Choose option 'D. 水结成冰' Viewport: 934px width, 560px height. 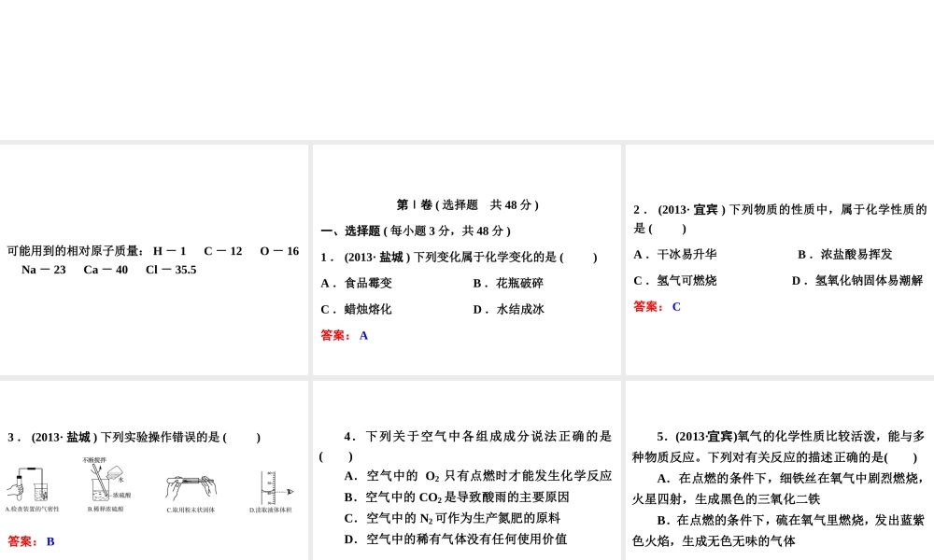[508, 310]
